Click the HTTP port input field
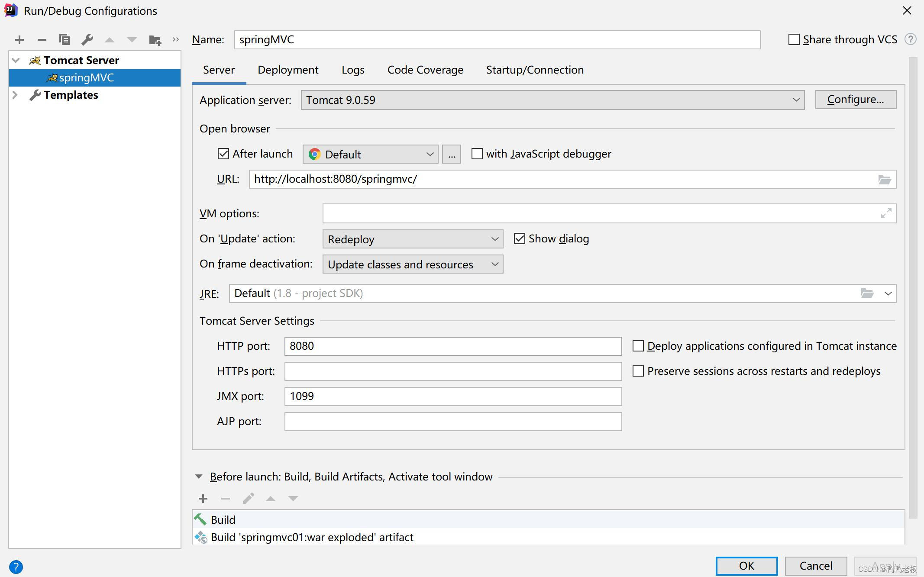 [452, 346]
